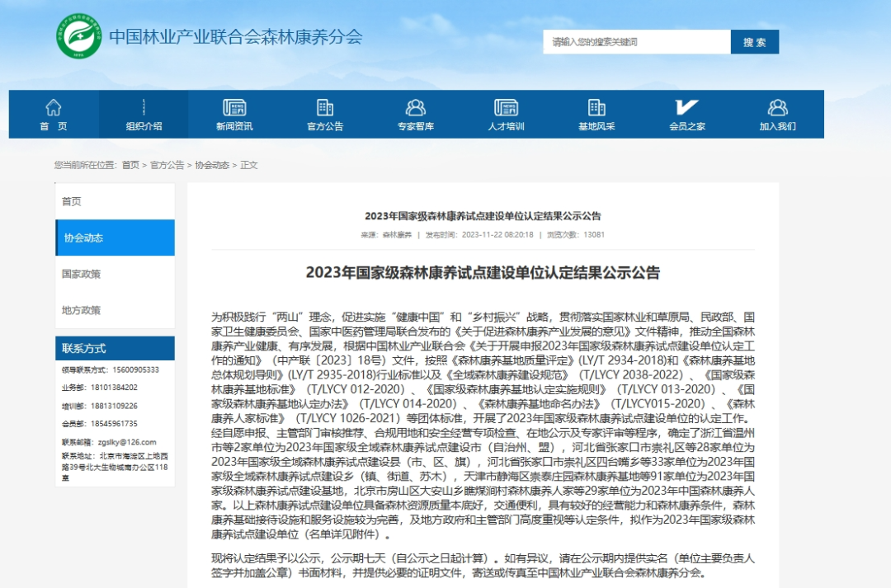Click the home icon in navigation bar

click(54, 107)
